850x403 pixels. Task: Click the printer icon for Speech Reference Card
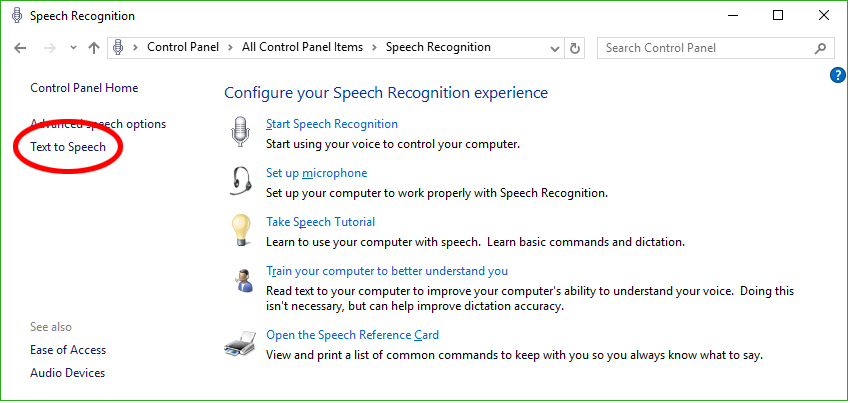tap(240, 343)
